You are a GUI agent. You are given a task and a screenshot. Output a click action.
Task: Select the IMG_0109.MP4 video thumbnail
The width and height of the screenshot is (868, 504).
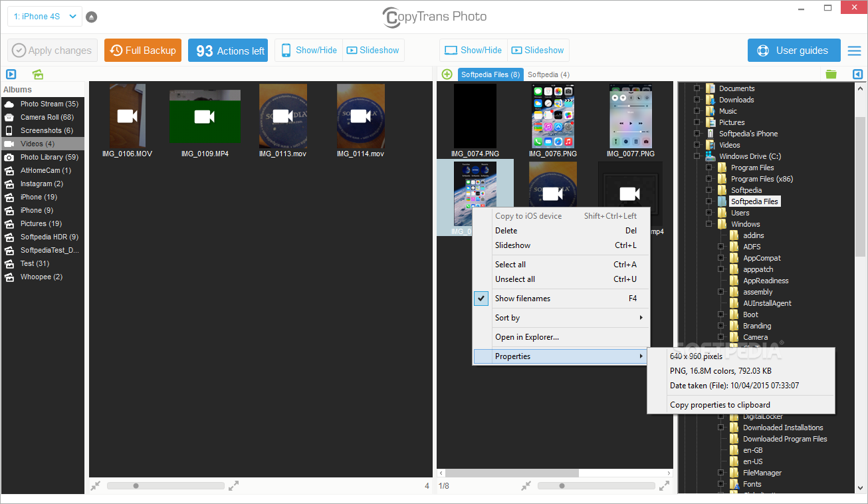pyautogui.click(x=205, y=120)
